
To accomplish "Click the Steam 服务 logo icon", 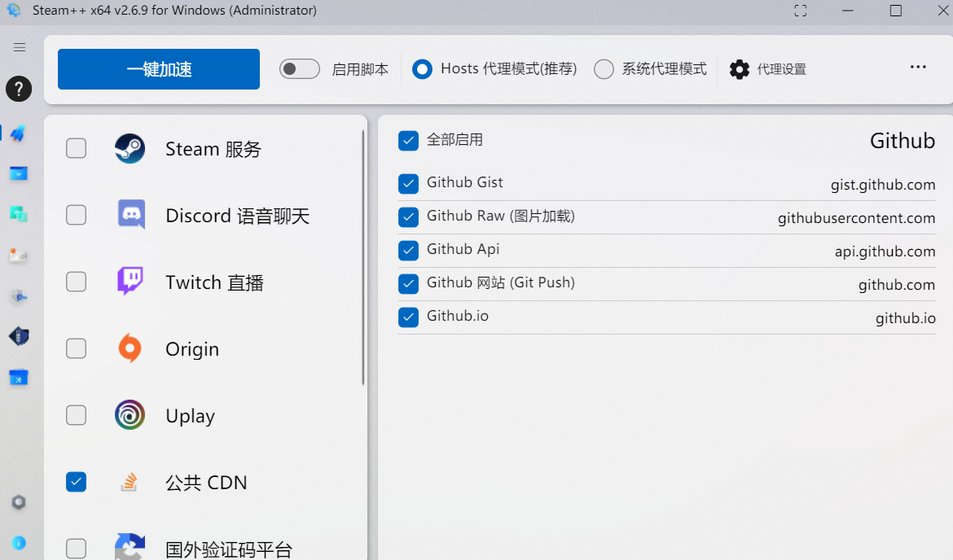I will coord(130,148).
